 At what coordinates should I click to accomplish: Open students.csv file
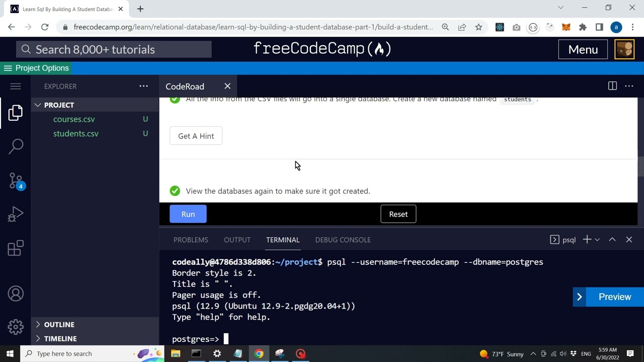(76, 134)
